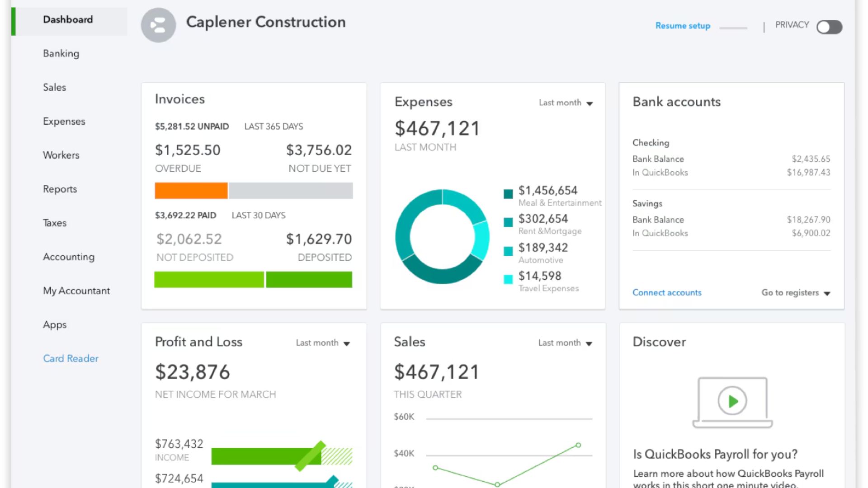The image size is (868, 488).
Task: Click the $3,756.02 not due yet amount
Action: 319,150
